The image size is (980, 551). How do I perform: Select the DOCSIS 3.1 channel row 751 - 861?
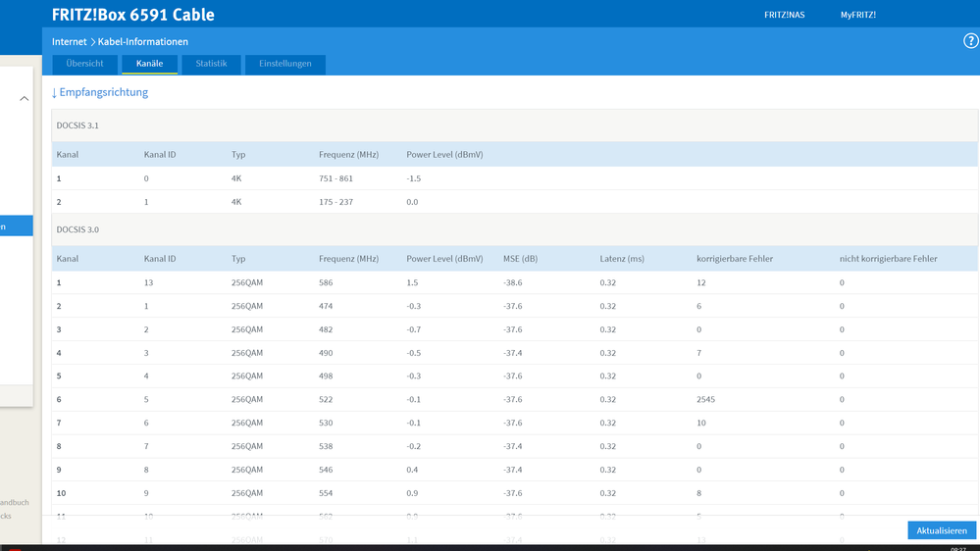click(515, 178)
